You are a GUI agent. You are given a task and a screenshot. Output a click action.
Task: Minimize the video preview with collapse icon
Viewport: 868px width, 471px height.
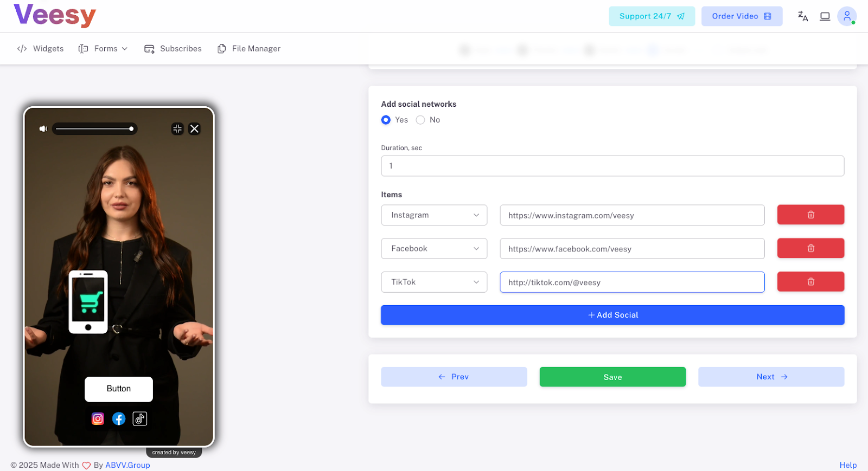[177, 129]
